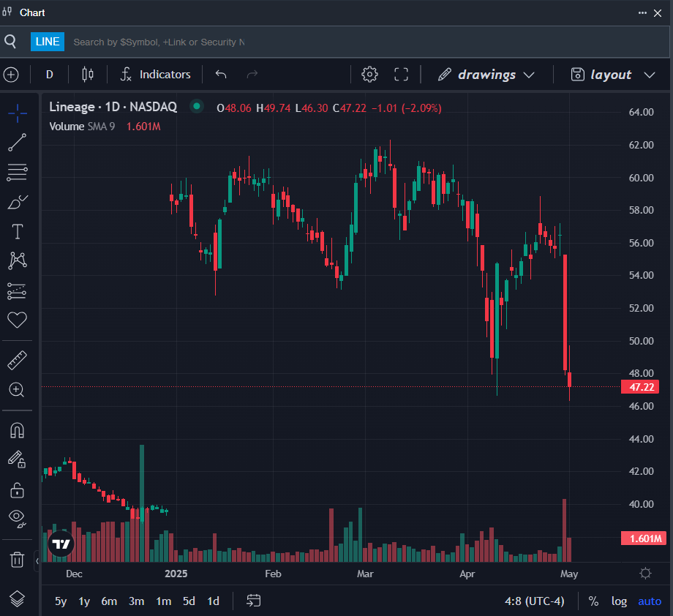Toggle auto scale on price axis
The width and height of the screenshot is (673, 616).
(x=650, y=601)
